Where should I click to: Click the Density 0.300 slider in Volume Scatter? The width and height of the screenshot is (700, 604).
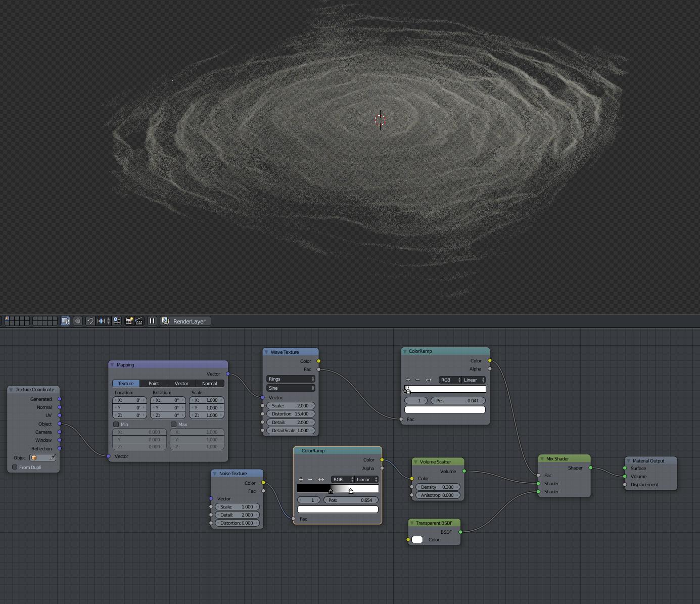pyautogui.click(x=438, y=487)
